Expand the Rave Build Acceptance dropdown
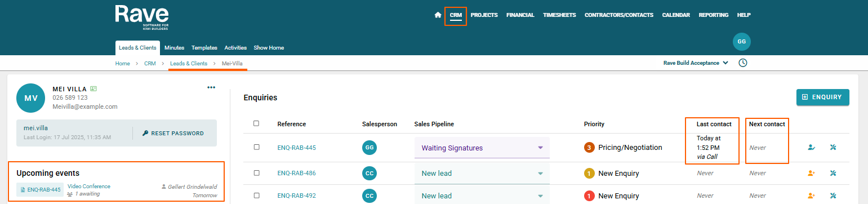Viewport: 868px width, 204px height. [696, 63]
